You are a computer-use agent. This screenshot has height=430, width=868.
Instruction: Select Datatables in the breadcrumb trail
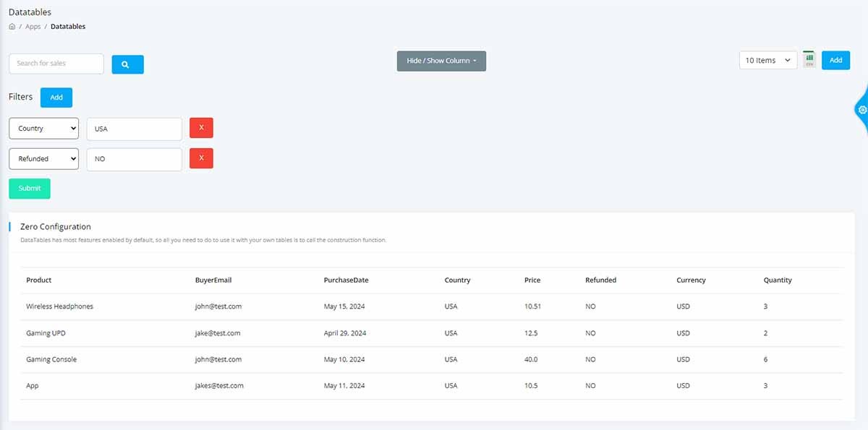[x=67, y=26]
